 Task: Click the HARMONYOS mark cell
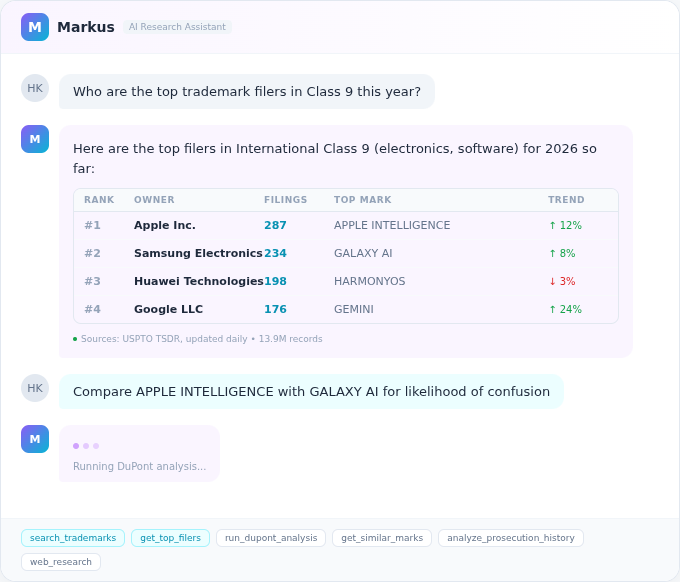tap(369, 281)
